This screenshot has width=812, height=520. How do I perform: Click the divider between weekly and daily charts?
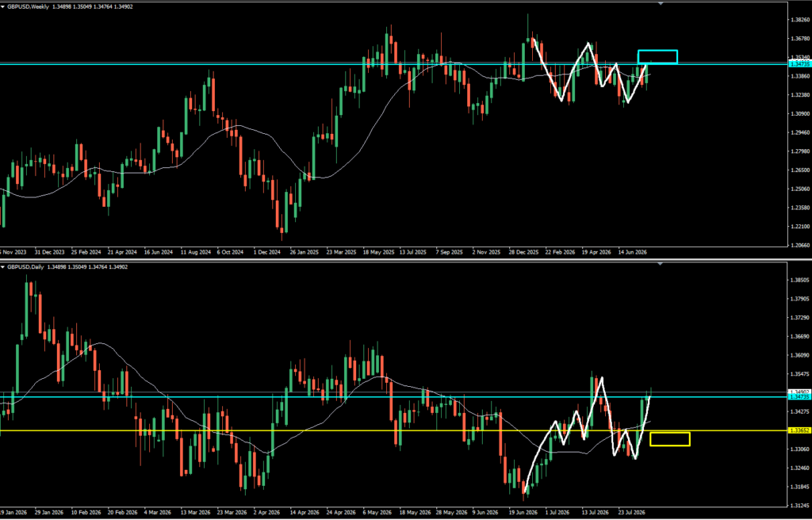click(x=406, y=259)
